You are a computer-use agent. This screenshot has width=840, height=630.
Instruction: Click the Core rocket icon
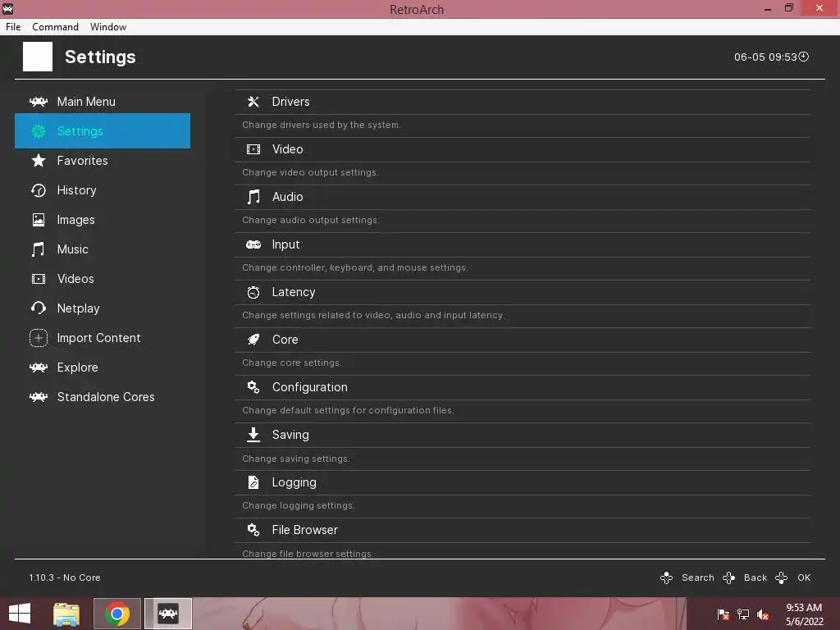point(253,340)
